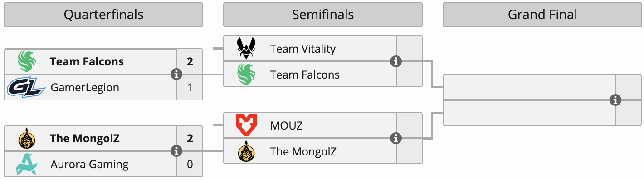Click the Team Vitality bee logo
The width and height of the screenshot is (644, 180).
(246, 49)
